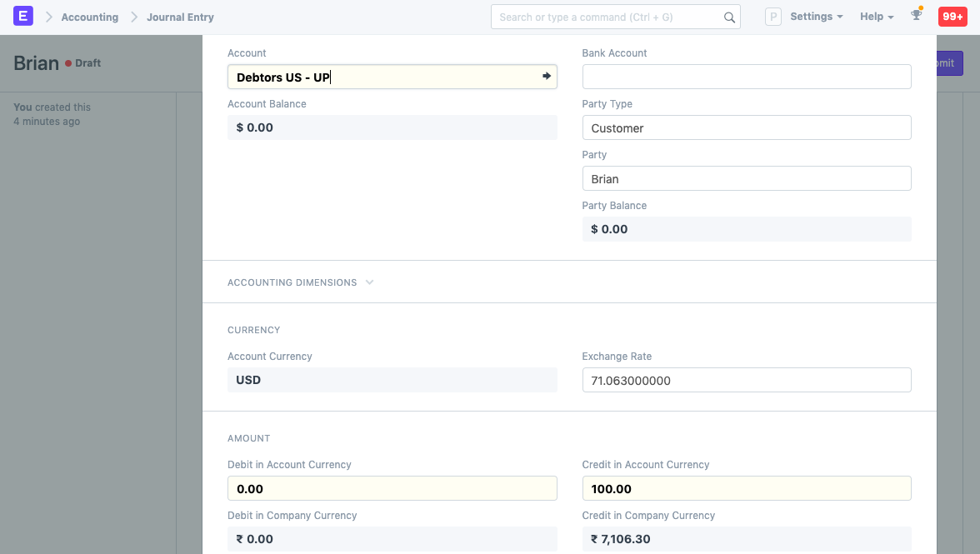Open the 99+ notifications badge
Image resolution: width=980 pixels, height=554 pixels.
click(x=952, y=17)
